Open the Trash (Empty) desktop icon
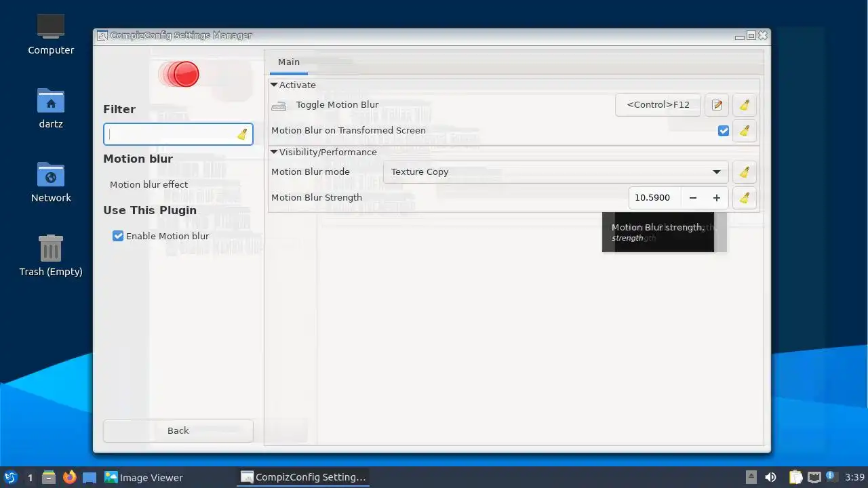The image size is (868, 488). click(51, 256)
